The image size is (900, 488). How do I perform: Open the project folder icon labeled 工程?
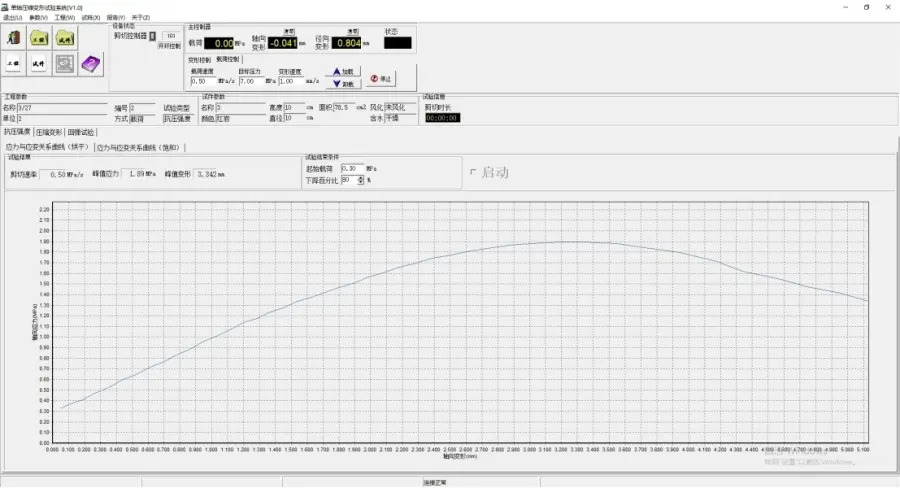tap(38, 38)
